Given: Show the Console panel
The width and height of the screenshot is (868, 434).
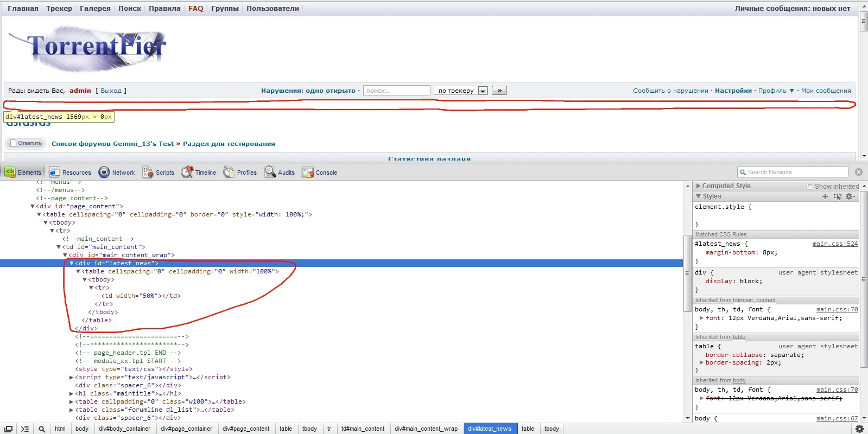Looking at the screenshot, I should 319,173.
